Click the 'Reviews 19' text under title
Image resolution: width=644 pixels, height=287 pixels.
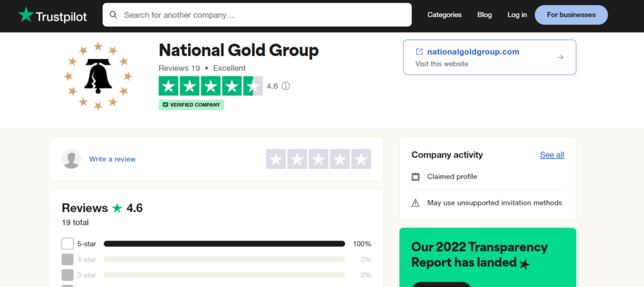click(x=179, y=68)
